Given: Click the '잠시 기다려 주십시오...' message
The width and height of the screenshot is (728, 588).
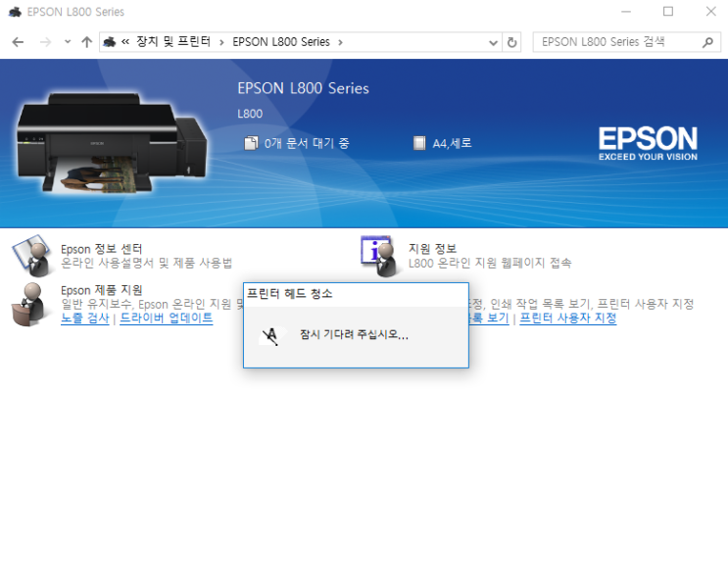Looking at the screenshot, I should point(354,334).
